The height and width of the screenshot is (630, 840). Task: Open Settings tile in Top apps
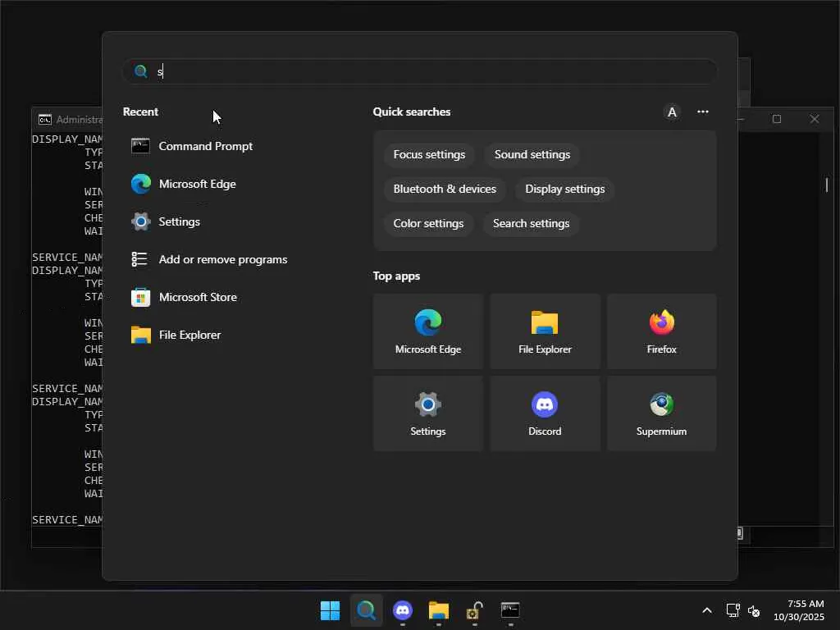click(428, 413)
